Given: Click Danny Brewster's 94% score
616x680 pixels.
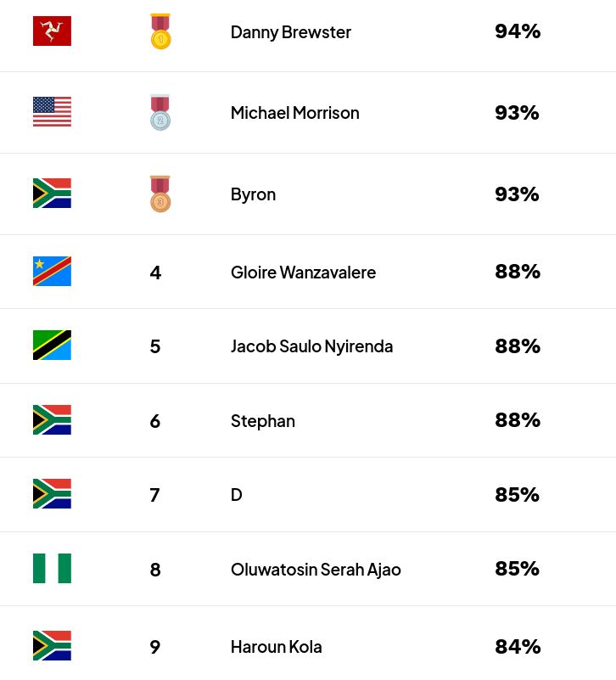Looking at the screenshot, I should [x=518, y=31].
